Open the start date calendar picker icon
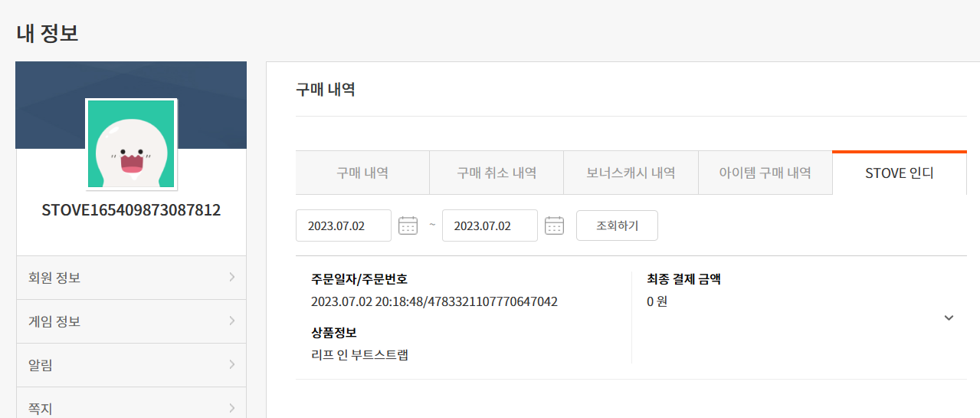Screen dimensions: 980x418 tap(408, 225)
